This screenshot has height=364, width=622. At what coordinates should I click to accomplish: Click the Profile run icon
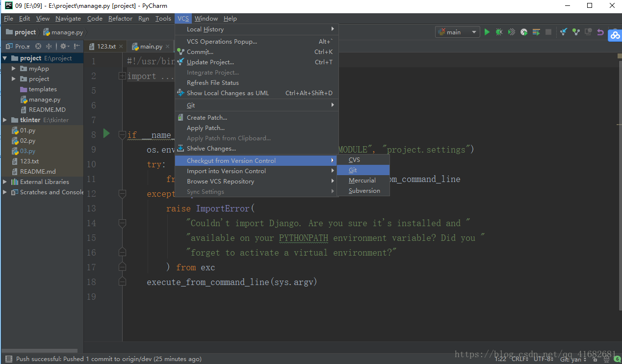pos(524,32)
